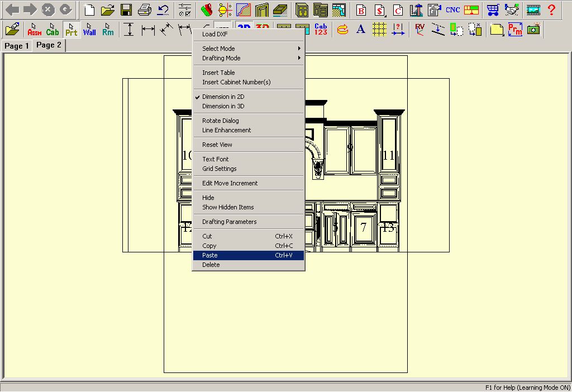Switch to the Page 2 tab

[49, 45]
